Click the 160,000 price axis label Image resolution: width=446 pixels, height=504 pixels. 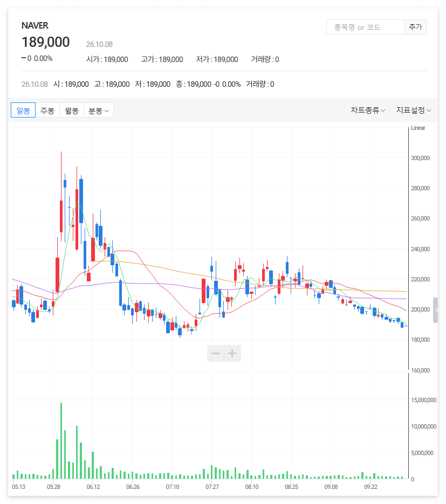[420, 371]
